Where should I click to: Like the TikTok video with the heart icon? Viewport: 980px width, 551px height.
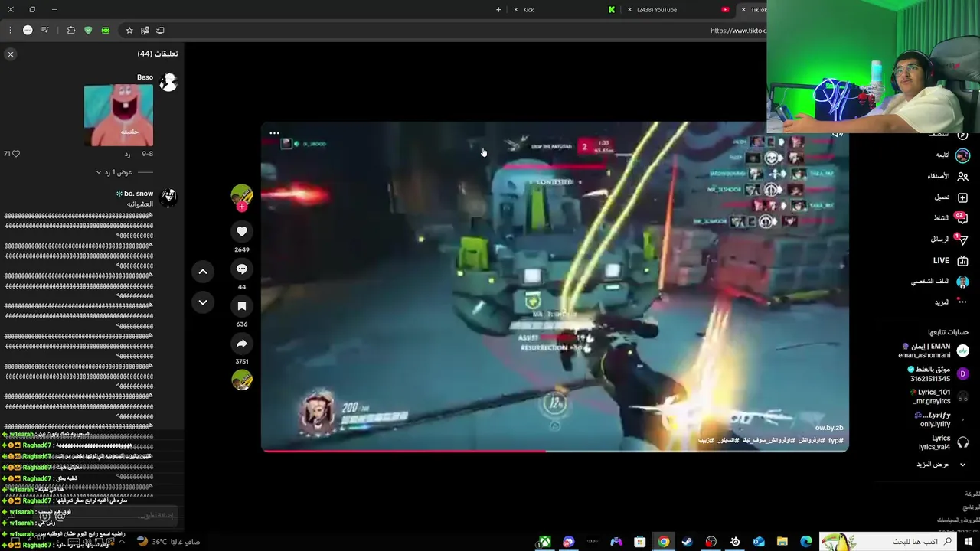[x=242, y=231]
